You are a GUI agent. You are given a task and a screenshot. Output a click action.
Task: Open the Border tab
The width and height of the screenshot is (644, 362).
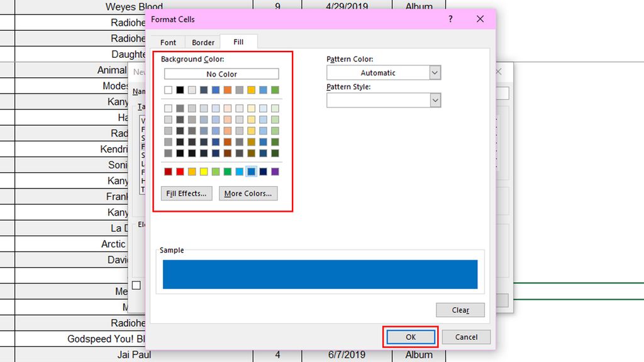pyautogui.click(x=202, y=42)
